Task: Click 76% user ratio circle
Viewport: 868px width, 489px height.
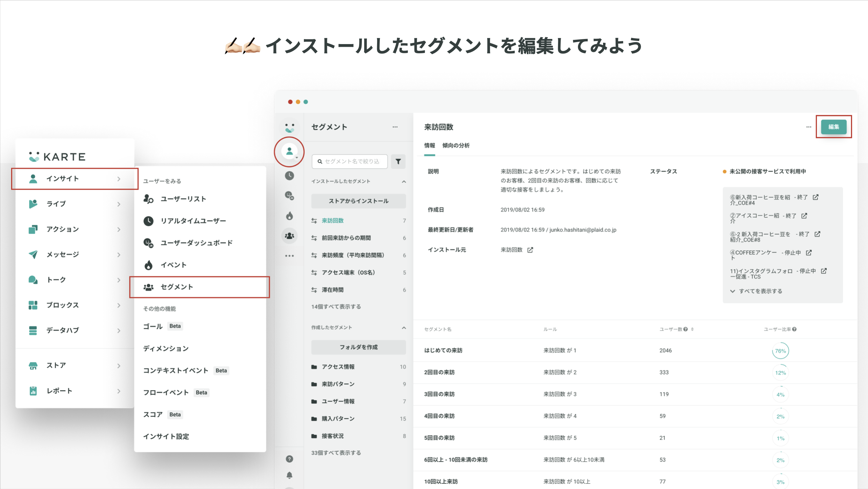Action: point(780,351)
